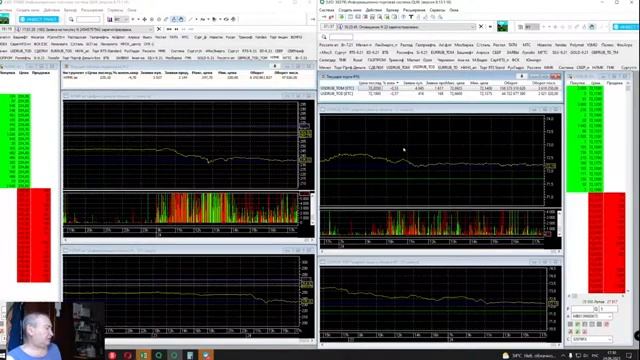
Task: Switch to EURRUB_TOM tab in right window
Action: pyautogui.click(x=442, y=52)
